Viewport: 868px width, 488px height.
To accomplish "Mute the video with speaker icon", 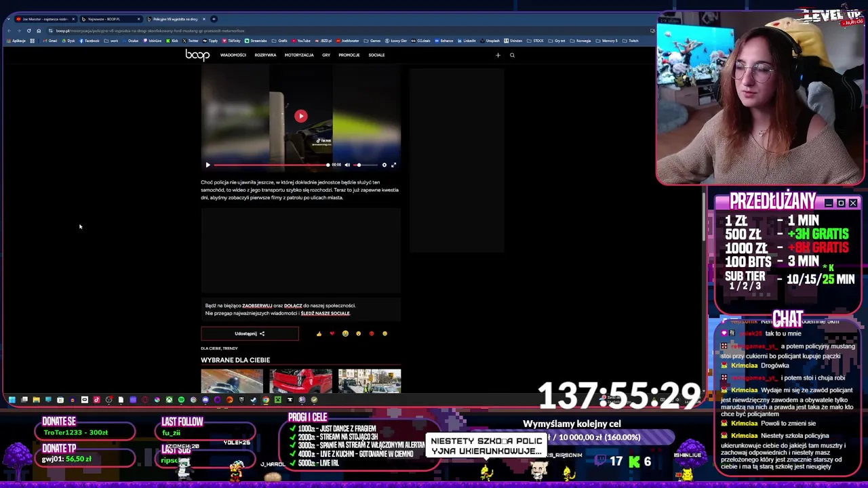I will click(x=347, y=165).
